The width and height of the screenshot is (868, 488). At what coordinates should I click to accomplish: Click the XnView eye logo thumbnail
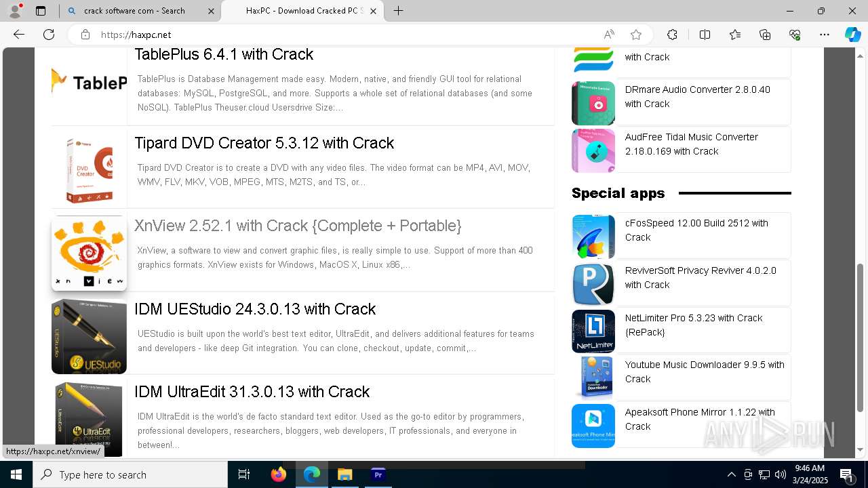(89, 253)
